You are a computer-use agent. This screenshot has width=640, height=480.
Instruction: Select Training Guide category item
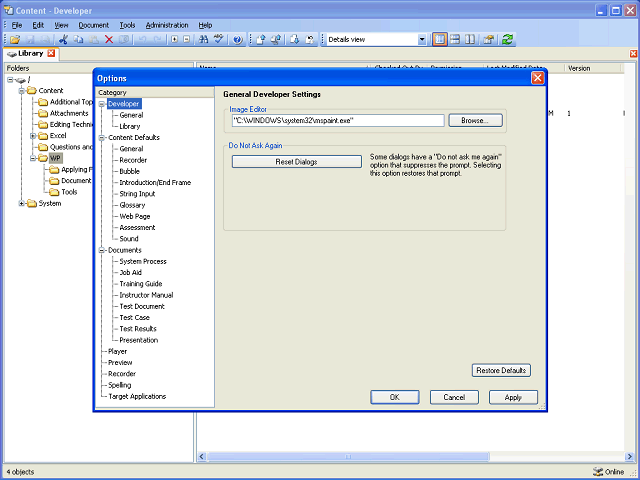pyautogui.click(x=141, y=284)
